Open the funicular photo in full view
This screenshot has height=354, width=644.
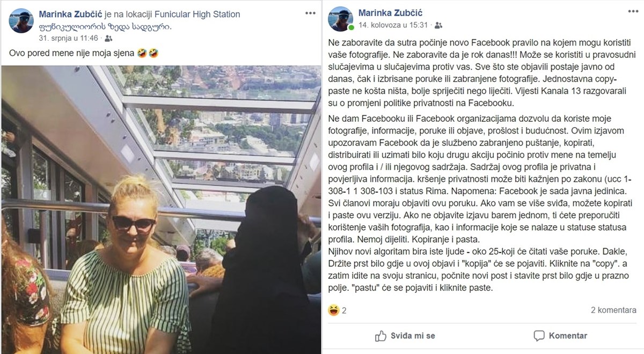click(x=160, y=209)
